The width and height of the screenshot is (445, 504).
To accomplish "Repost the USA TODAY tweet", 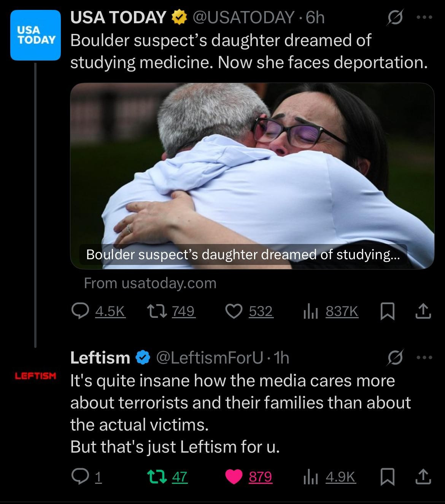I will point(171,312).
